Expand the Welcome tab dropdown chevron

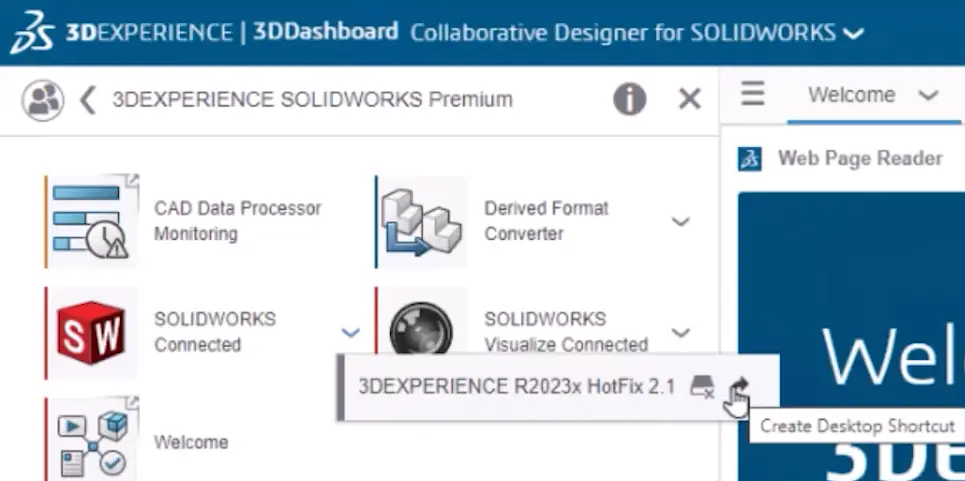point(928,95)
